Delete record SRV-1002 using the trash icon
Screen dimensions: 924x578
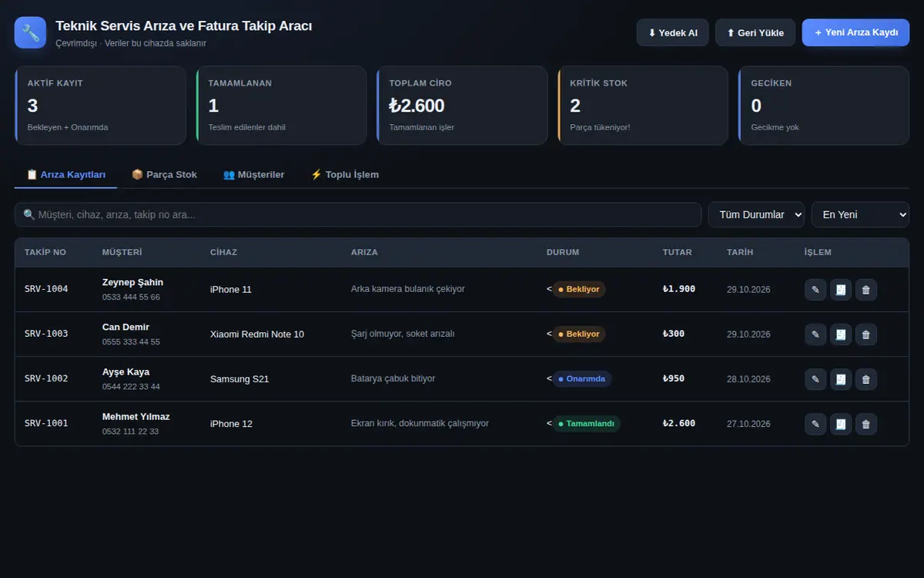pyautogui.click(x=866, y=379)
